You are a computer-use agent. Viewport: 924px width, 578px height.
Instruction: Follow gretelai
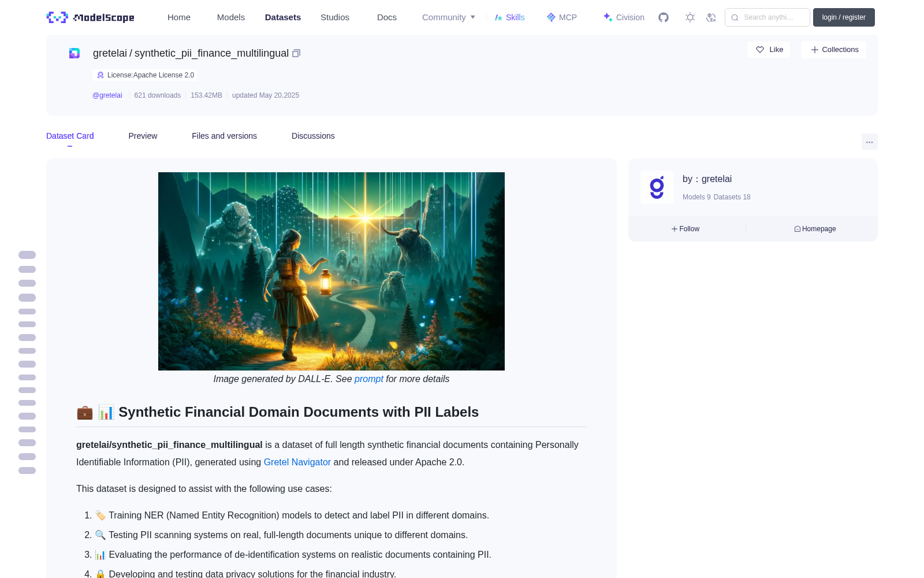[685, 229]
